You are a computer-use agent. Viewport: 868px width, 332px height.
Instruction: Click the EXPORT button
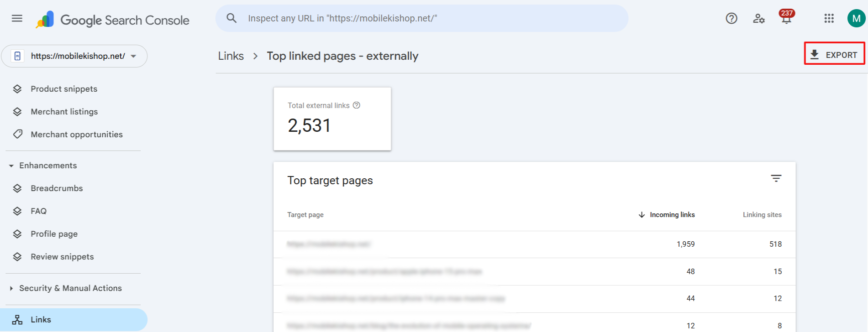[x=834, y=55]
